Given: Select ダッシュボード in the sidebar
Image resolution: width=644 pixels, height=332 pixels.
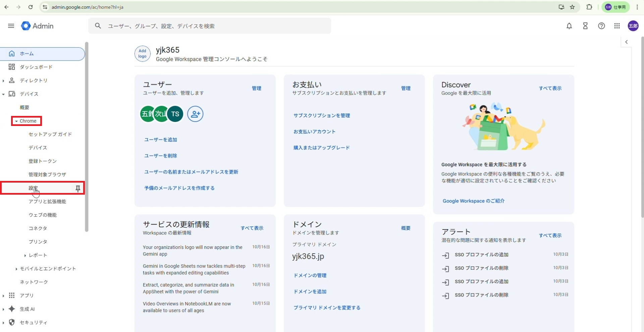Looking at the screenshot, I should pyautogui.click(x=36, y=67).
